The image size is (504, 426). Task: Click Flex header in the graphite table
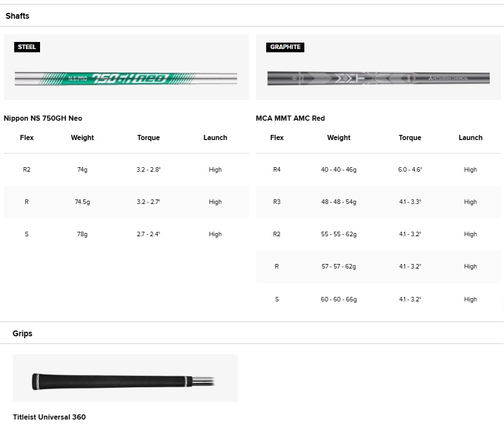[277, 137]
